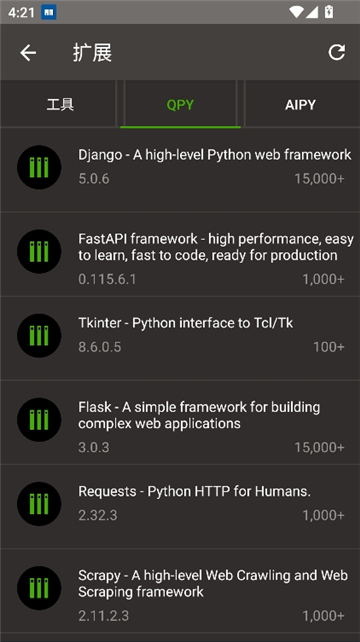Image resolution: width=360 pixels, height=642 pixels.
Task: Open the AIPY tab
Action: click(x=300, y=104)
